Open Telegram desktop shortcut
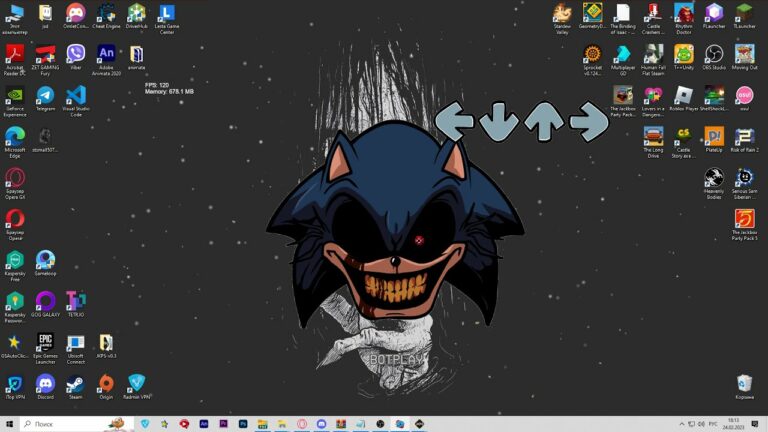768x432 pixels. [45, 99]
